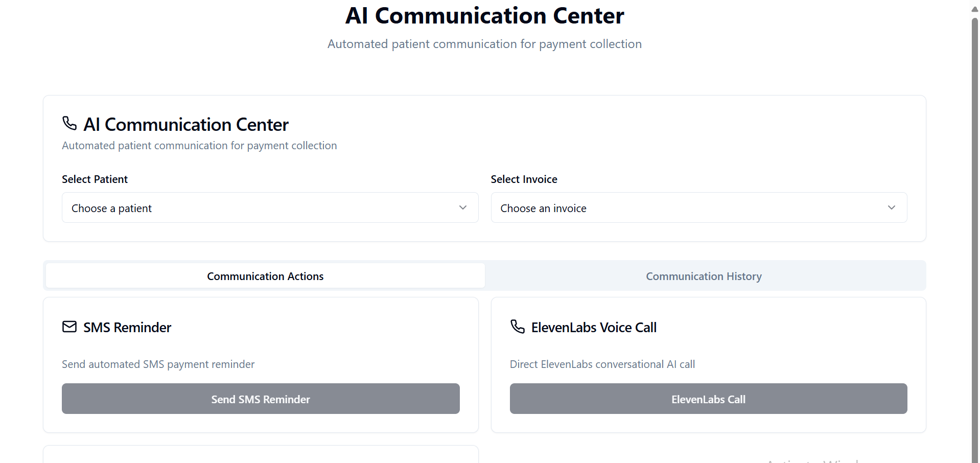Click the Select Patient field label
980x463 pixels.
point(95,179)
